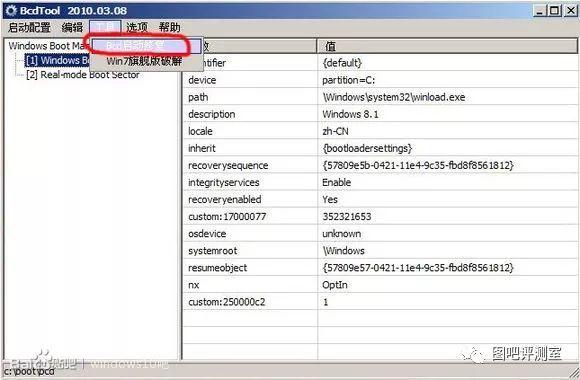Choose Win7旗舰版破解 from the dropdown
Screen dimensions: 580x380
pyautogui.click(x=144, y=61)
